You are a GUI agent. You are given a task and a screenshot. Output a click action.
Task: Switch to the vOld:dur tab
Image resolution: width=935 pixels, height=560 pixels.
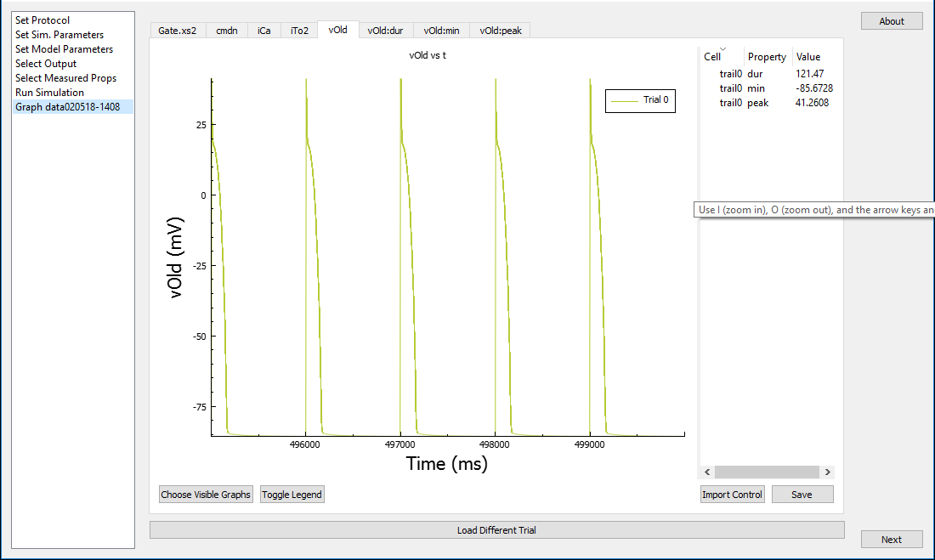[x=385, y=31]
